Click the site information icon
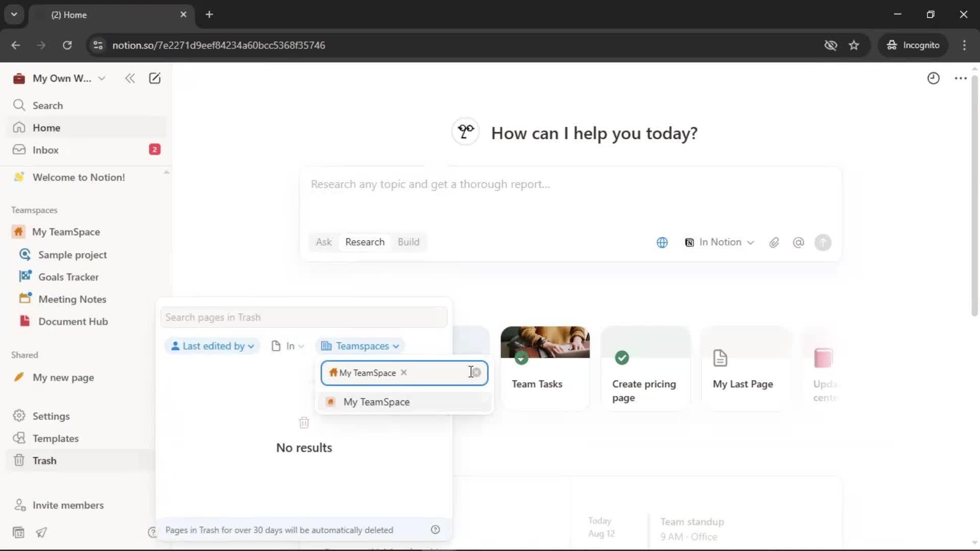 98,45
